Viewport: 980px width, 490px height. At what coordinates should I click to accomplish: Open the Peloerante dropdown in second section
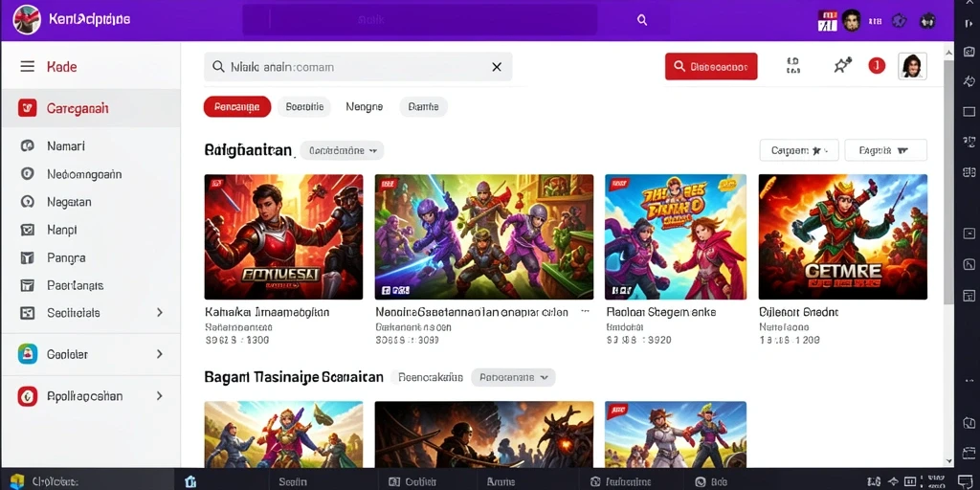point(513,377)
